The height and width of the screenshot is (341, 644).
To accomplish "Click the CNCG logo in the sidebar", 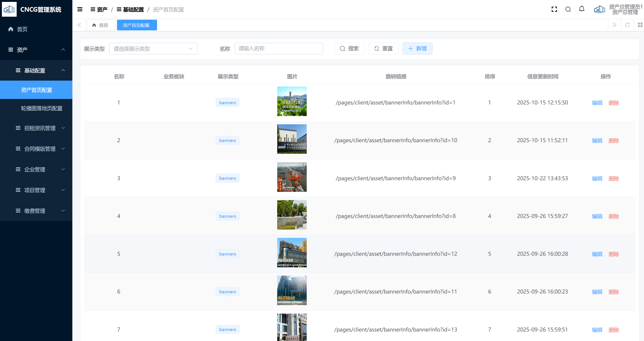I will 9,9.
